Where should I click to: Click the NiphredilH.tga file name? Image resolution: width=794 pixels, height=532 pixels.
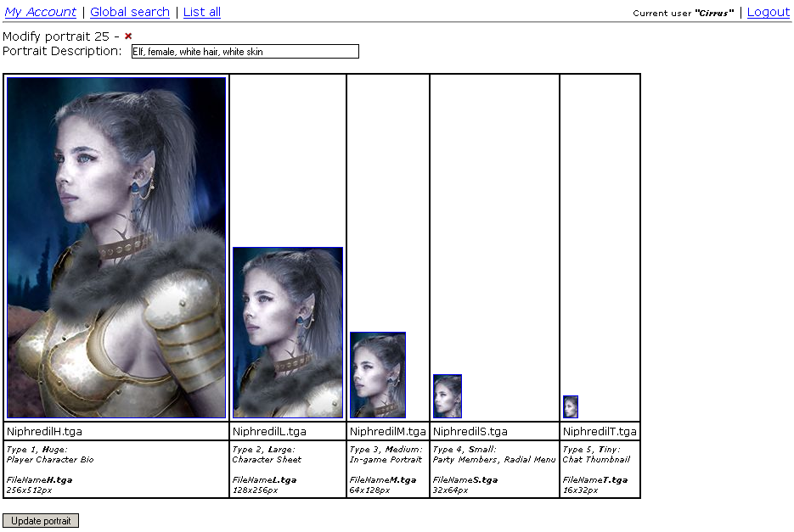(x=44, y=431)
